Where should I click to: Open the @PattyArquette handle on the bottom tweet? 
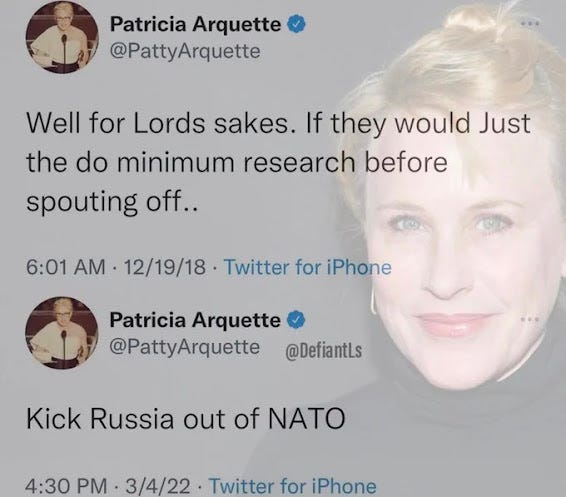tap(185, 346)
